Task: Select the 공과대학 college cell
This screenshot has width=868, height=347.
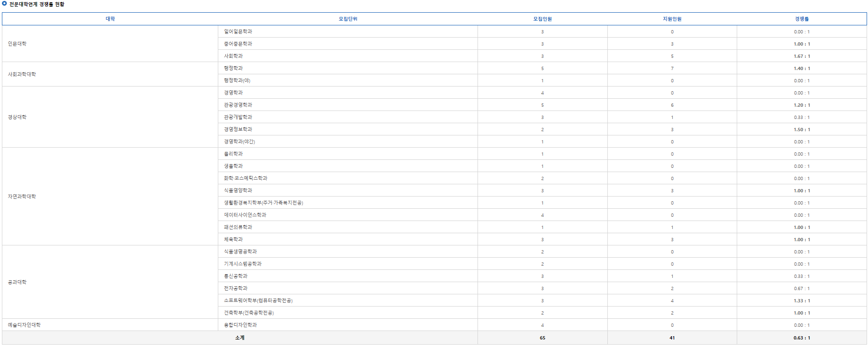Action: (110, 282)
